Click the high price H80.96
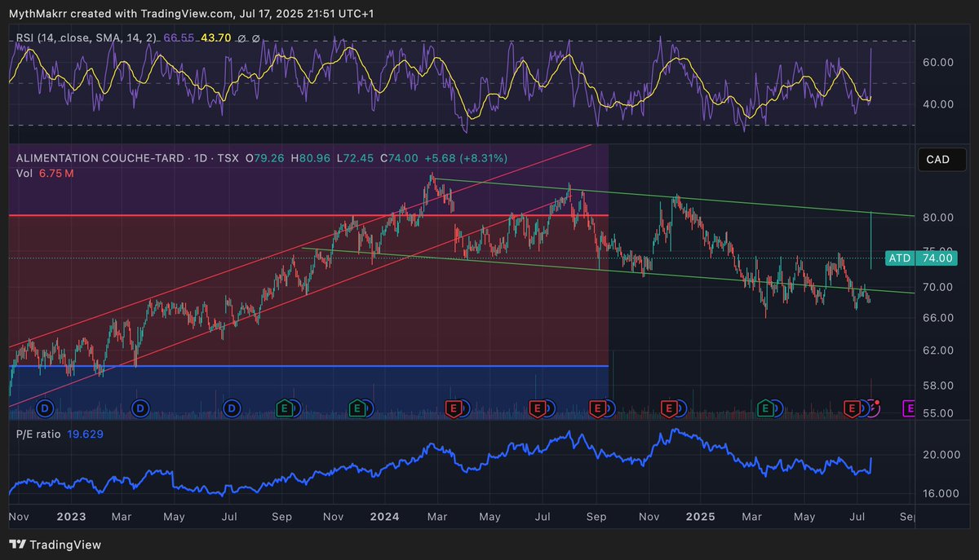 [311, 158]
